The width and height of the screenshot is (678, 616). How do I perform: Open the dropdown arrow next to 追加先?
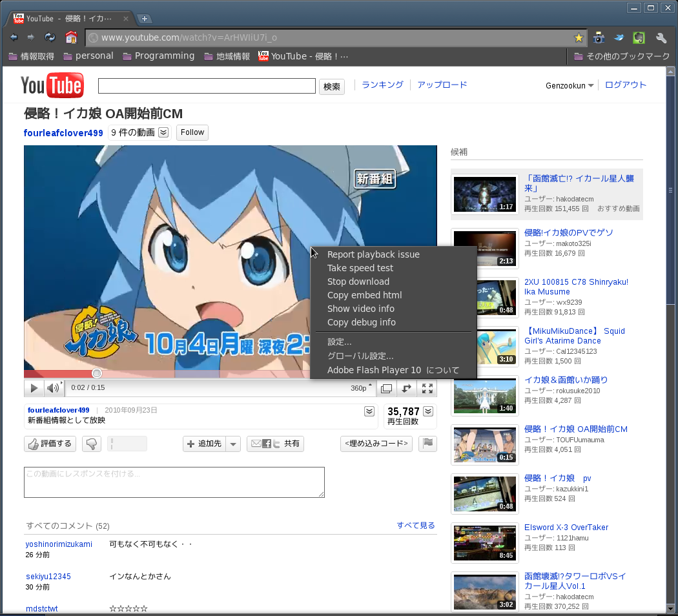(233, 444)
